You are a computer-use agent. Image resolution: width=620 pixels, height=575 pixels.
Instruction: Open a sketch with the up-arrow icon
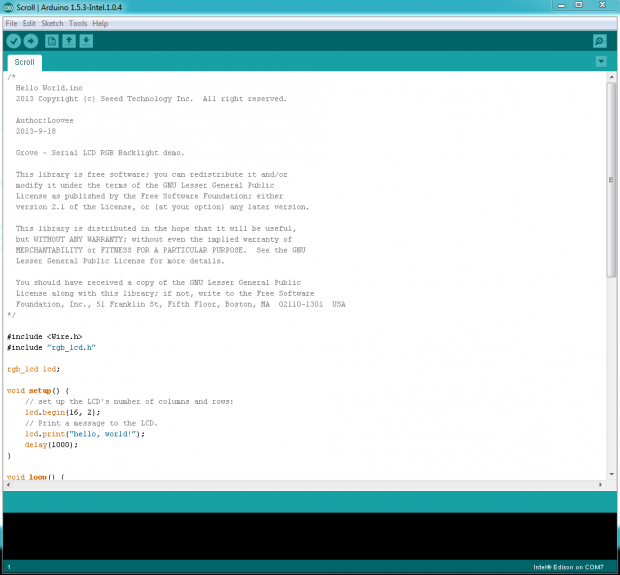[69, 41]
